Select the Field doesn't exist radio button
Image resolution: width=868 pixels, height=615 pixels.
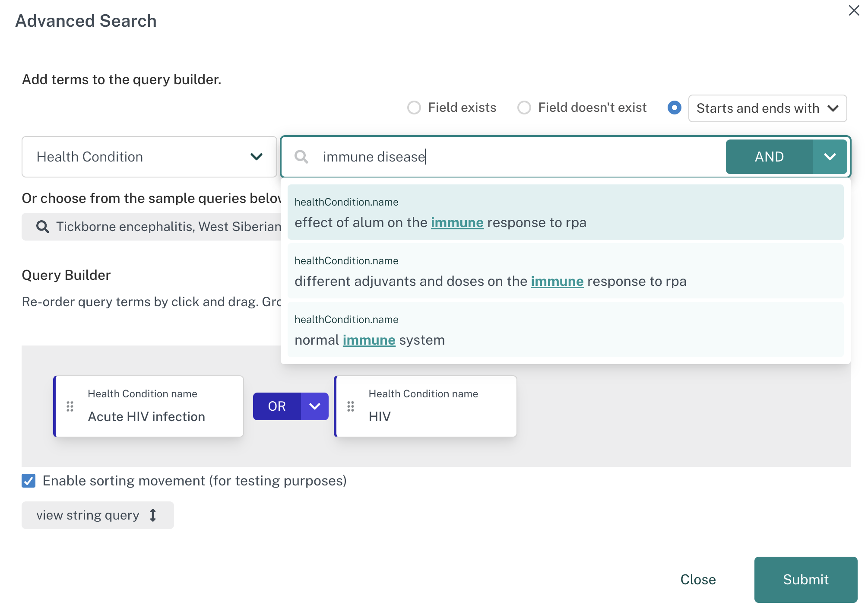(524, 108)
